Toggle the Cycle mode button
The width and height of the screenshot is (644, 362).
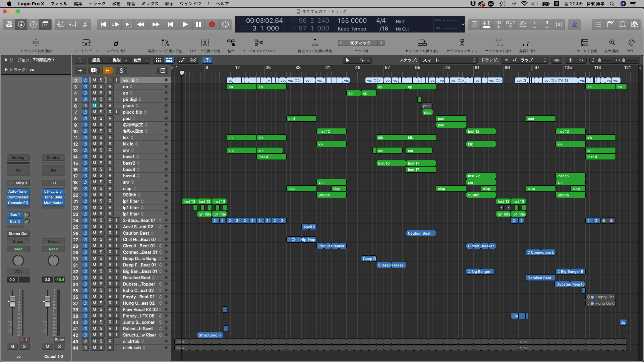click(x=225, y=24)
